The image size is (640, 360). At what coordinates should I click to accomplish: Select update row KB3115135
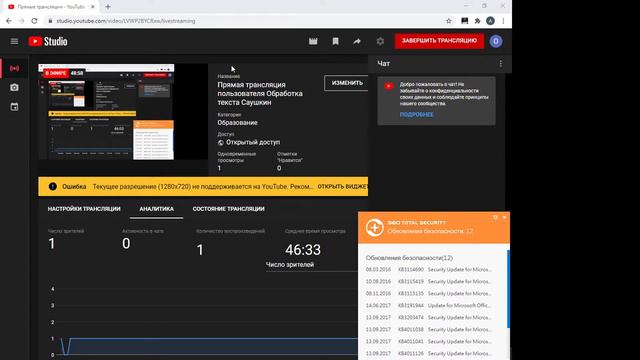tap(429, 293)
